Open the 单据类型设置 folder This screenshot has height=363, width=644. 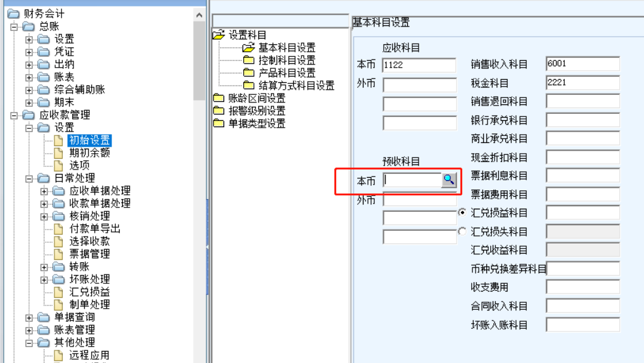coord(256,123)
